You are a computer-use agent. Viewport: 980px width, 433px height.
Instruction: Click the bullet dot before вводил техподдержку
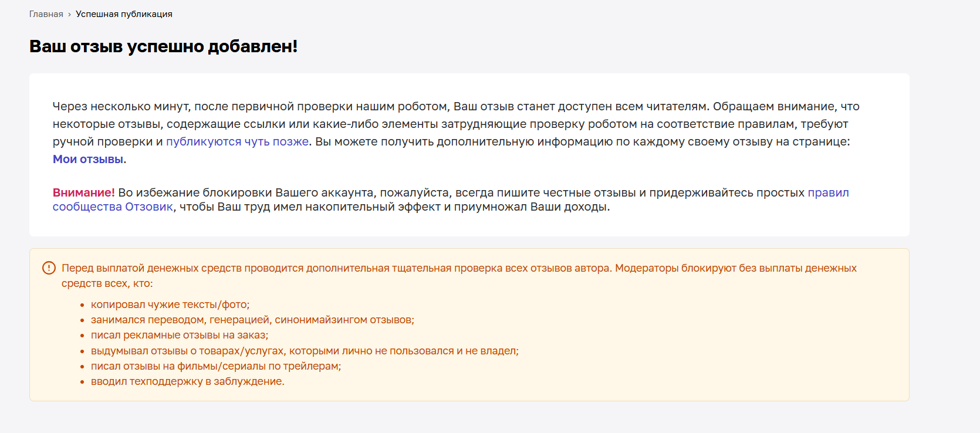83,382
